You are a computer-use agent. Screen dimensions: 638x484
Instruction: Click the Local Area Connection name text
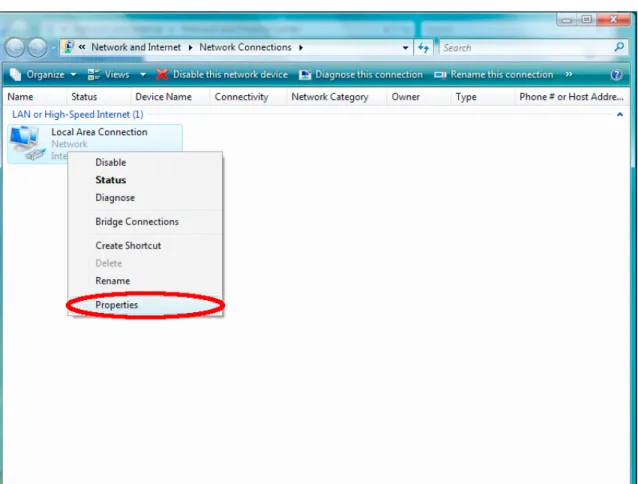99,132
